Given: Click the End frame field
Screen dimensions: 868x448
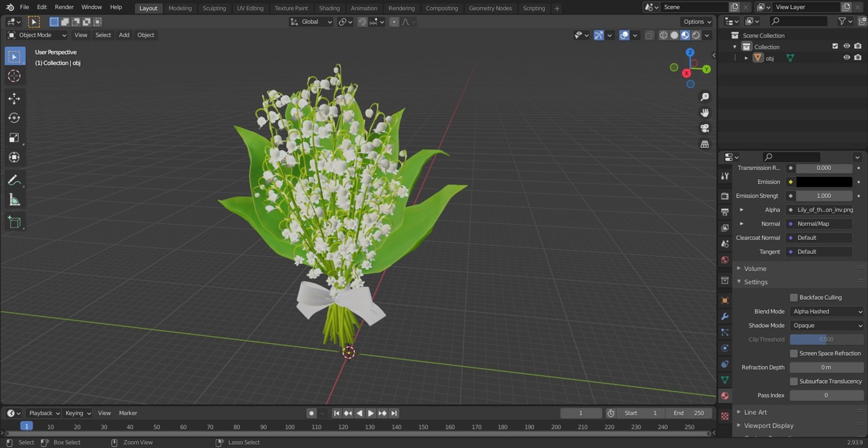Looking at the screenshot, I should point(689,413).
